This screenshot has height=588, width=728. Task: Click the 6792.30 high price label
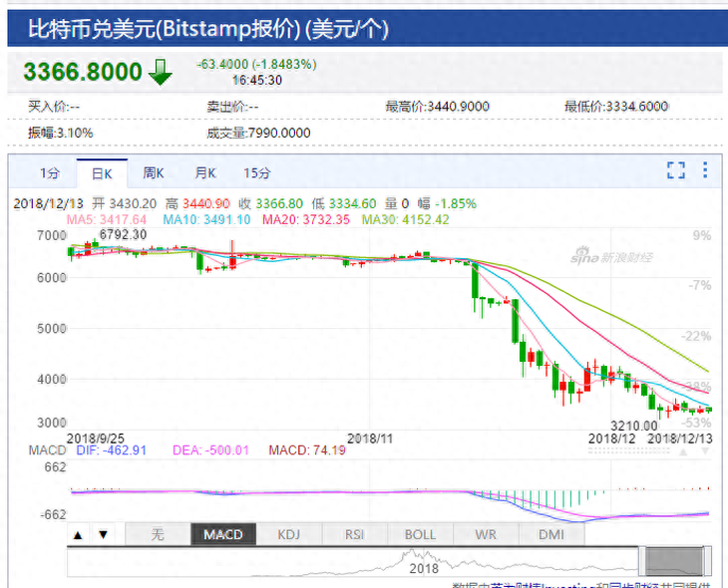click(x=123, y=235)
